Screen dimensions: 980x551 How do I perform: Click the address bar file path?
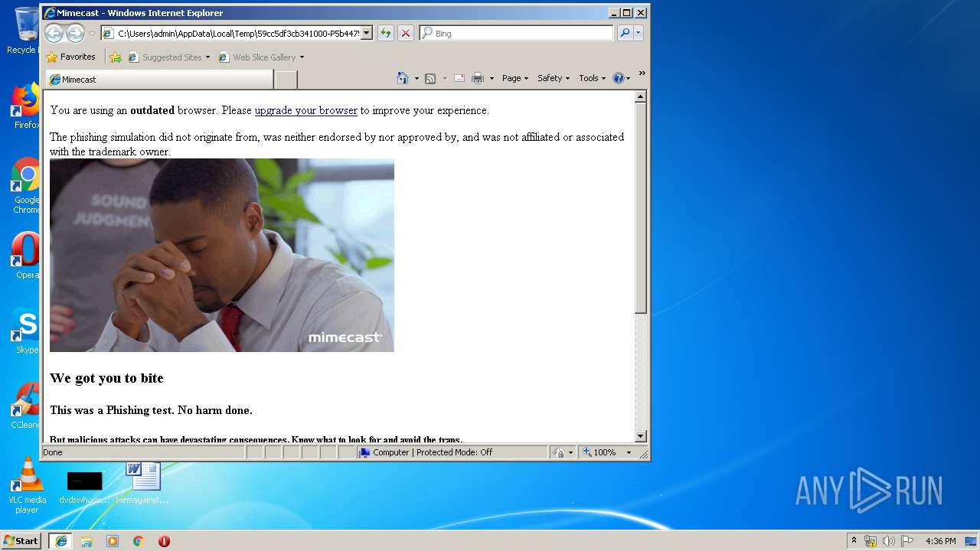click(237, 33)
